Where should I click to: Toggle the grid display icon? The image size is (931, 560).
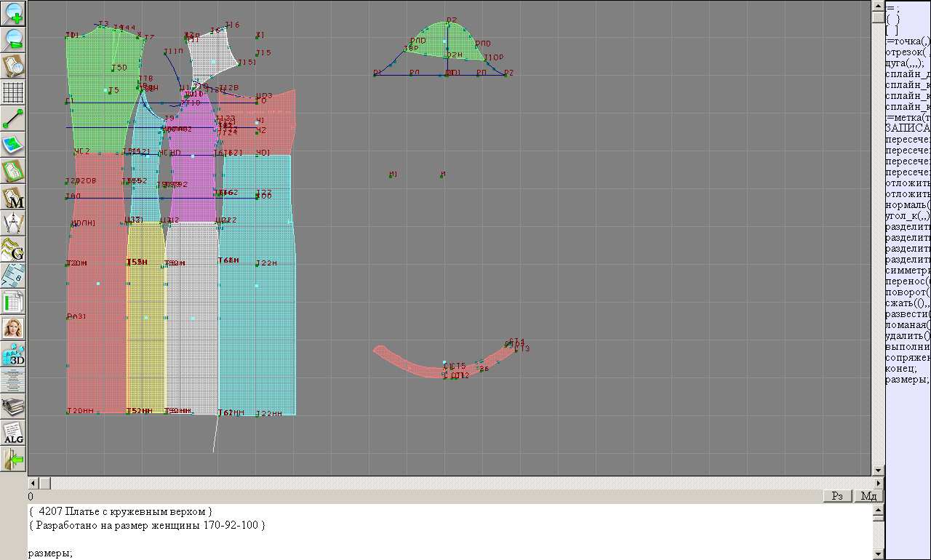14,92
